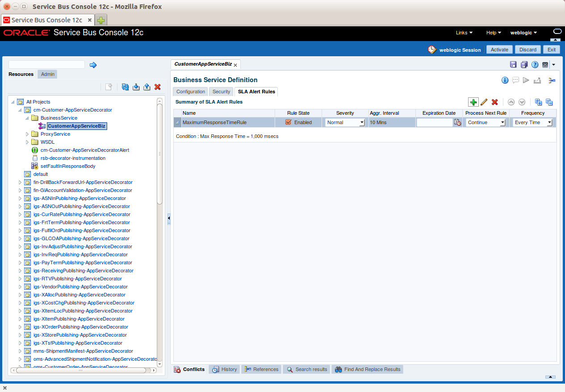
Task: Click the search go arrow icon
Action: (x=93, y=65)
